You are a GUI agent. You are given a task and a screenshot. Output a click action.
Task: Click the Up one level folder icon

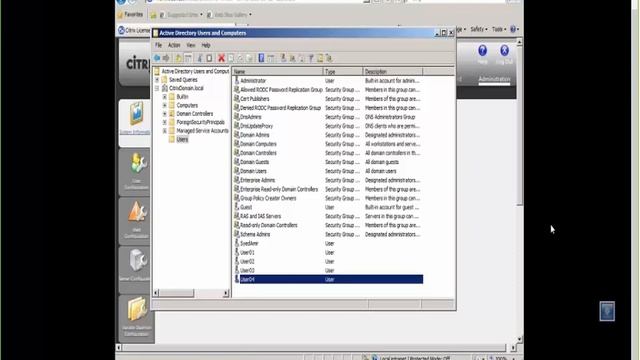tap(179, 58)
